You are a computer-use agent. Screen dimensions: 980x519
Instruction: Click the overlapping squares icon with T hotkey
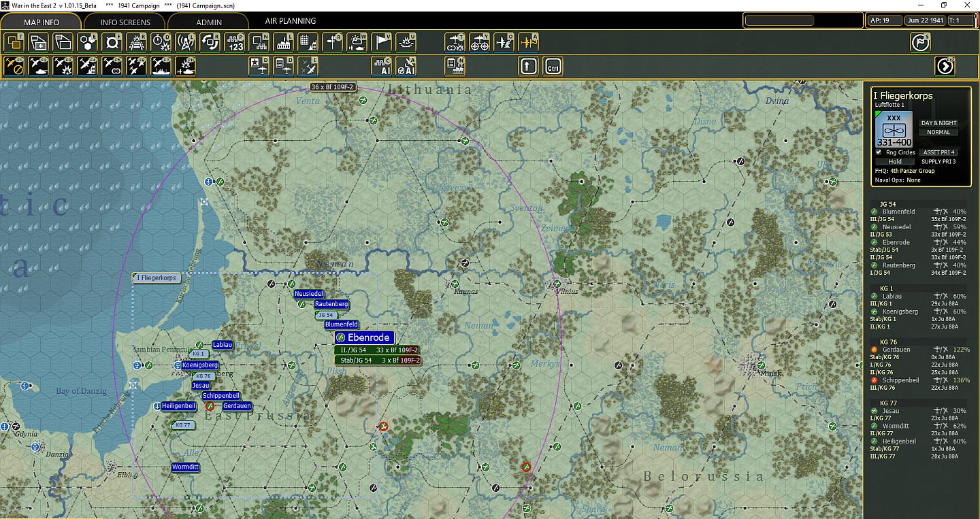[x=15, y=42]
